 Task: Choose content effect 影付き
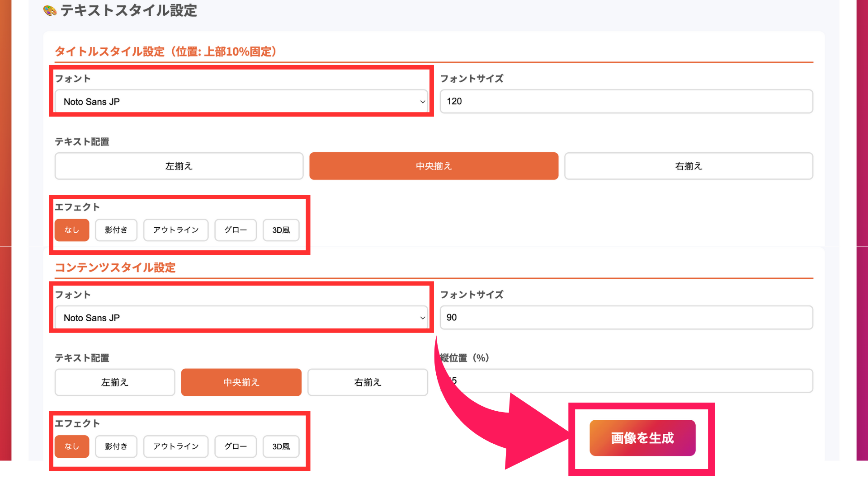(x=116, y=446)
